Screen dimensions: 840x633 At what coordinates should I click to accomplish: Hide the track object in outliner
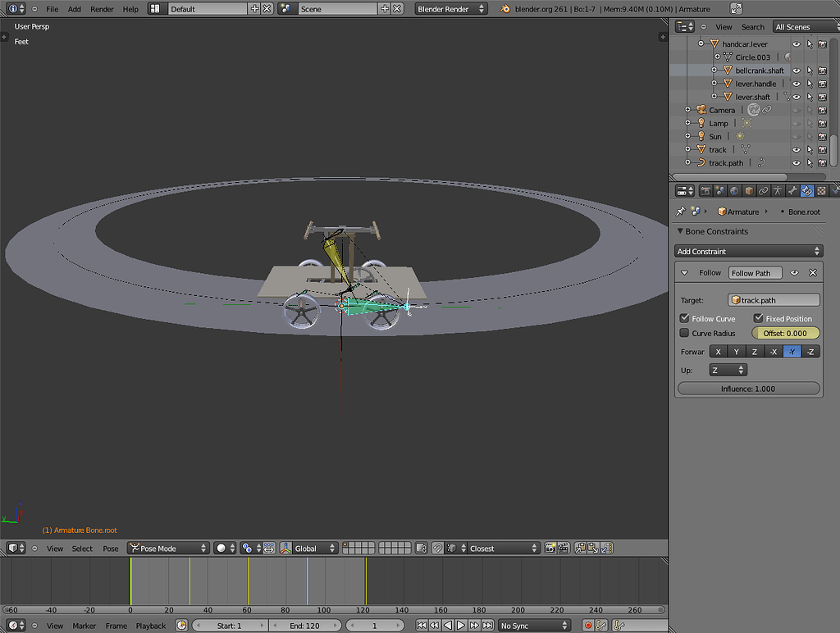(x=796, y=149)
